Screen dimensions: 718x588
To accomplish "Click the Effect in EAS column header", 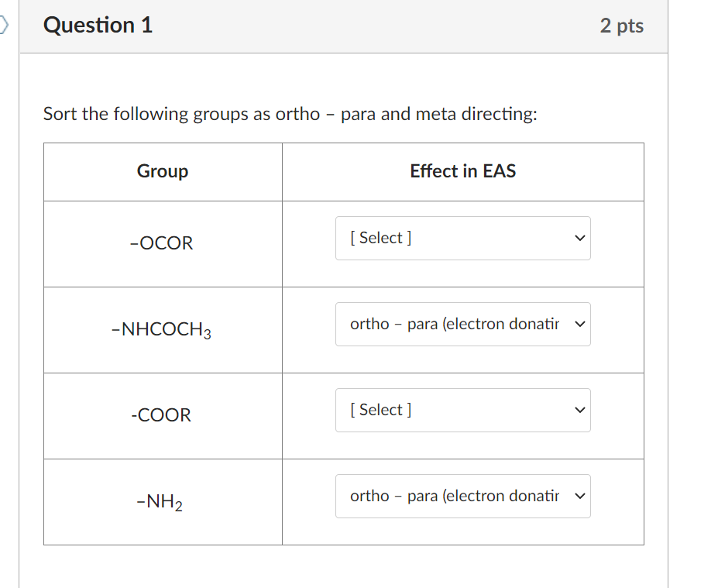I will (462, 171).
